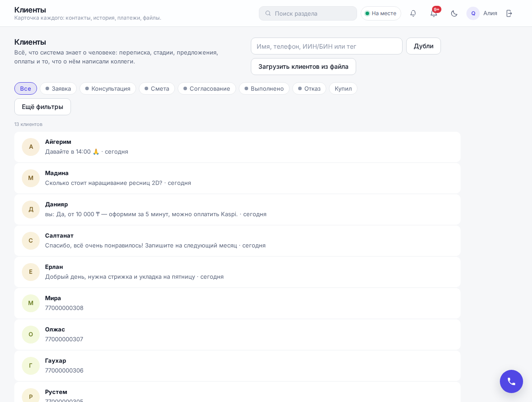Screen dimensions: 532x402
Task: Filter clients by Отказ stage
Action: point(309,88)
